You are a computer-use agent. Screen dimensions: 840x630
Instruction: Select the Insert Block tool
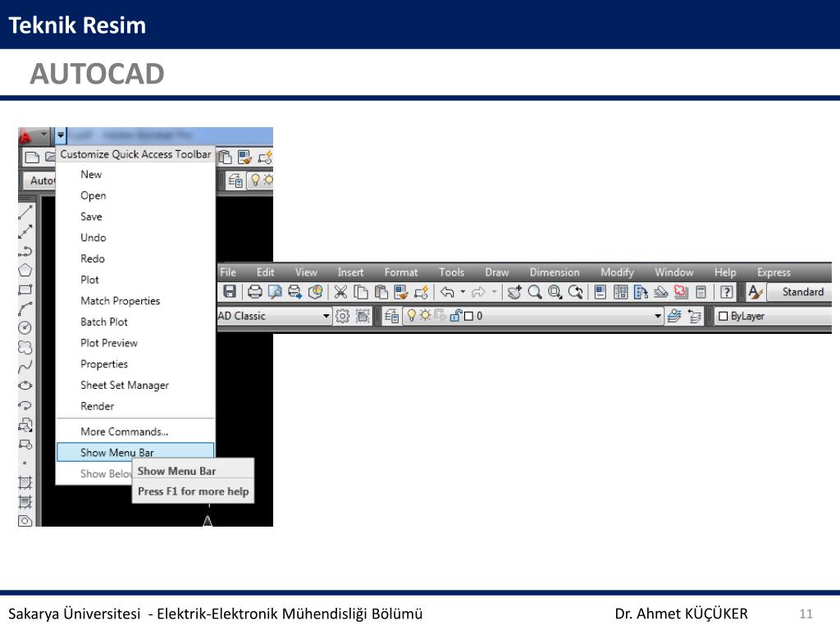pyautogui.click(x=25, y=425)
